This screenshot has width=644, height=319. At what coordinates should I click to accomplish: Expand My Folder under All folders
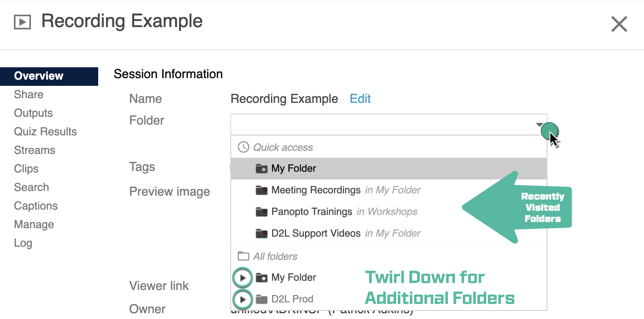pyautogui.click(x=243, y=278)
